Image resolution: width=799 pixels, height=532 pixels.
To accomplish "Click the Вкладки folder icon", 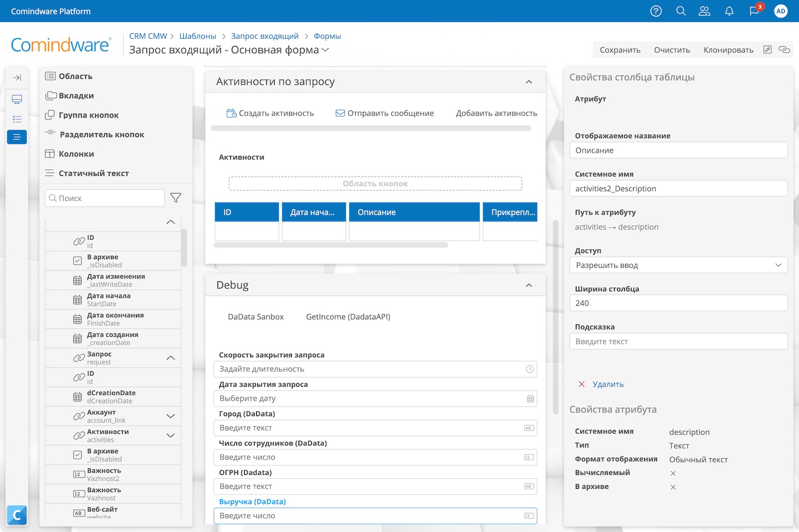I will 51,95.
